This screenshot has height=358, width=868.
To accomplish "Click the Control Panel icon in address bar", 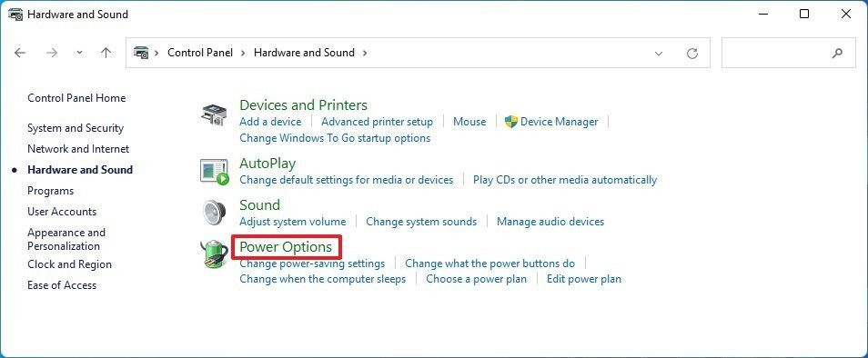I will click(x=141, y=53).
